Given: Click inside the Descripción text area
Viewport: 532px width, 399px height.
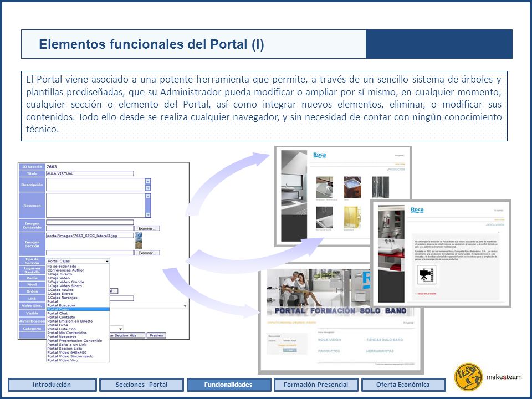Looking at the screenshot, I should point(96,185).
